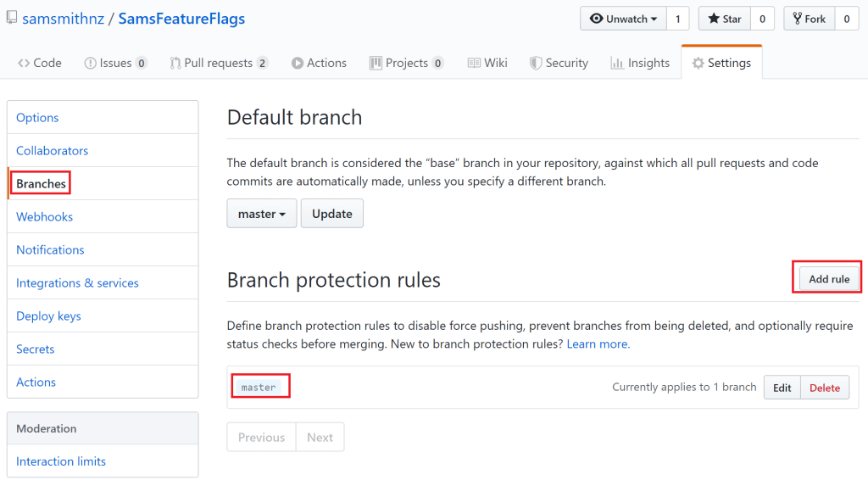Screen dimensions: 868x486
Task: Select Webhooks in settings sidebar
Action: click(45, 216)
